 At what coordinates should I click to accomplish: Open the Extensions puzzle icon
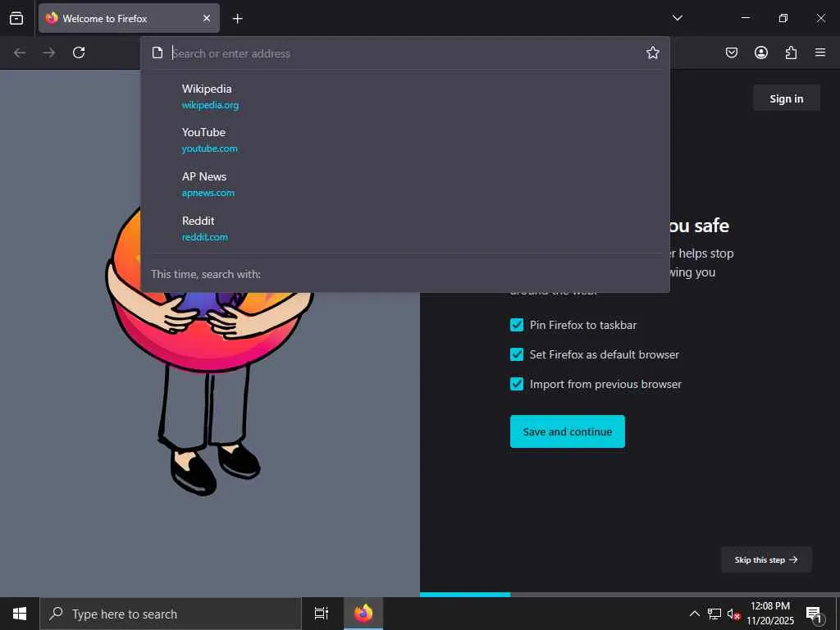791,52
